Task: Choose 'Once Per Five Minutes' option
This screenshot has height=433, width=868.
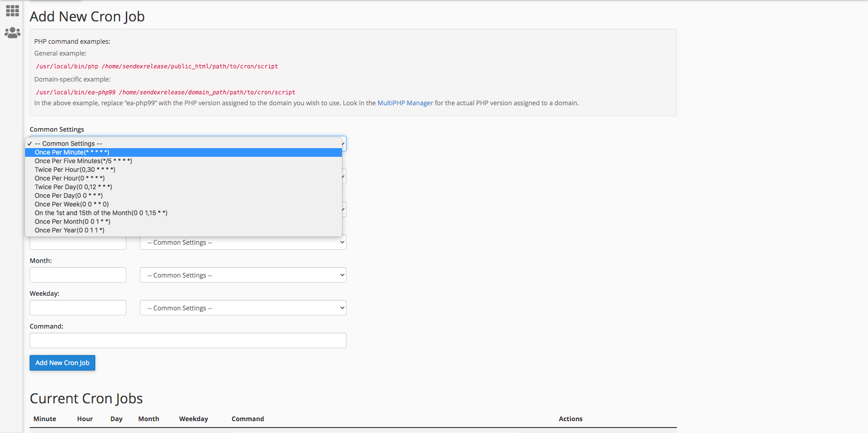Action: 83,161
